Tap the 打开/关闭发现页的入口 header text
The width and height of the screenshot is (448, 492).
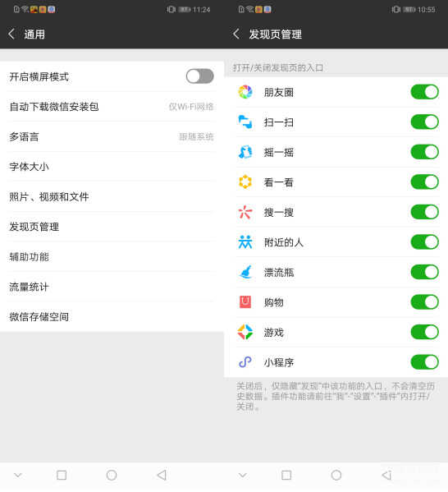pyautogui.click(x=278, y=67)
